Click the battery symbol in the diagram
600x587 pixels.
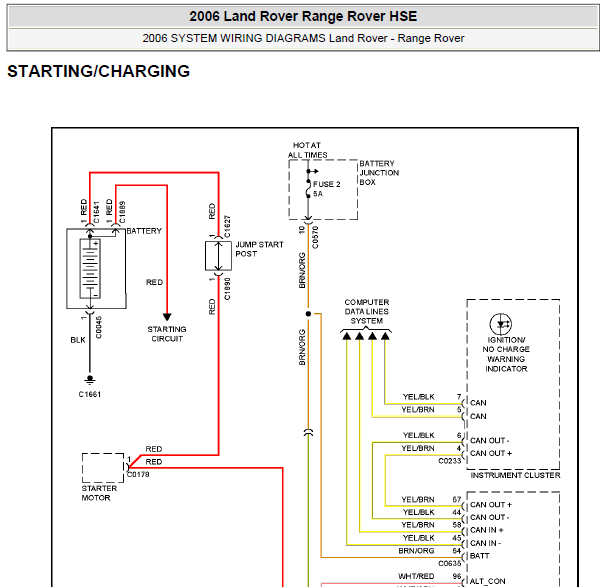[90, 268]
